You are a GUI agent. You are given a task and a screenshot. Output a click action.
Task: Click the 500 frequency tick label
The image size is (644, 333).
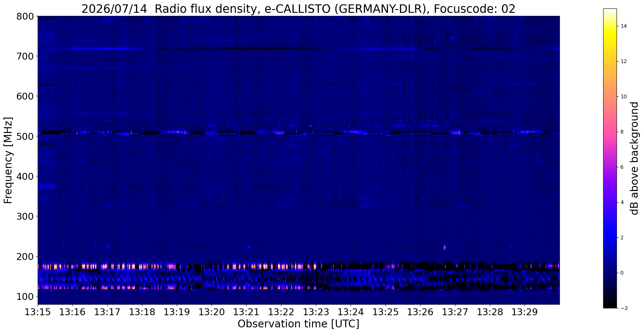pyautogui.click(x=25, y=136)
